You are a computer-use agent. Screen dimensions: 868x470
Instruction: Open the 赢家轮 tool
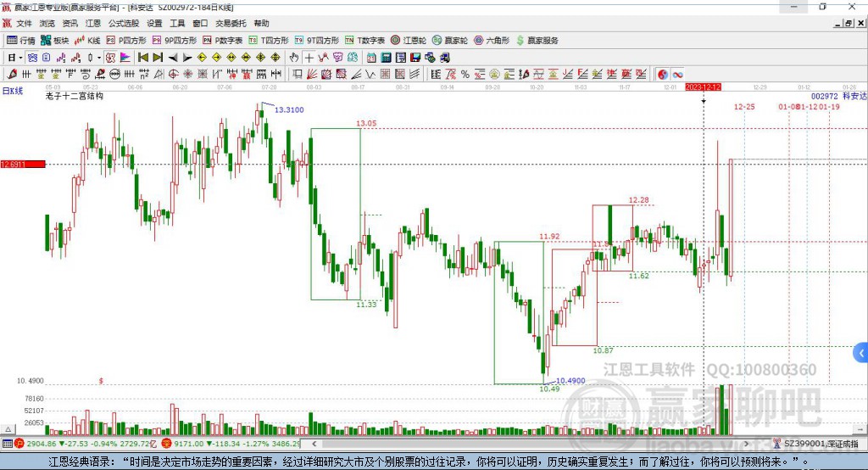pyautogui.click(x=450, y=41)
